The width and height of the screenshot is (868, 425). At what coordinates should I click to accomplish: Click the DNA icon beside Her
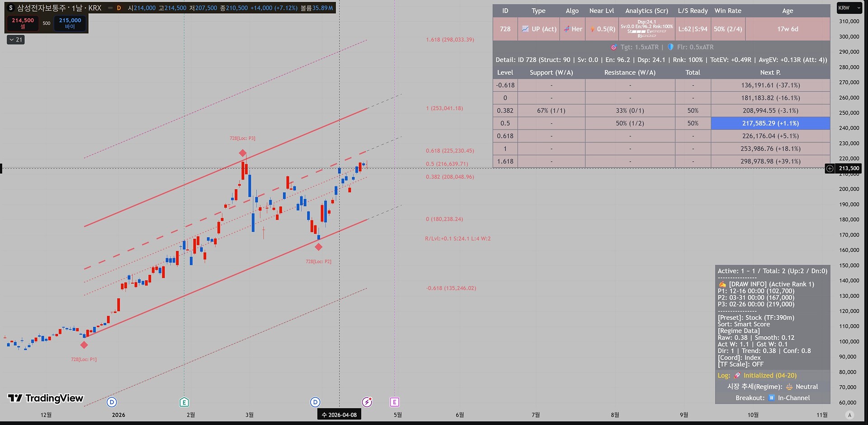coord(566,29)
